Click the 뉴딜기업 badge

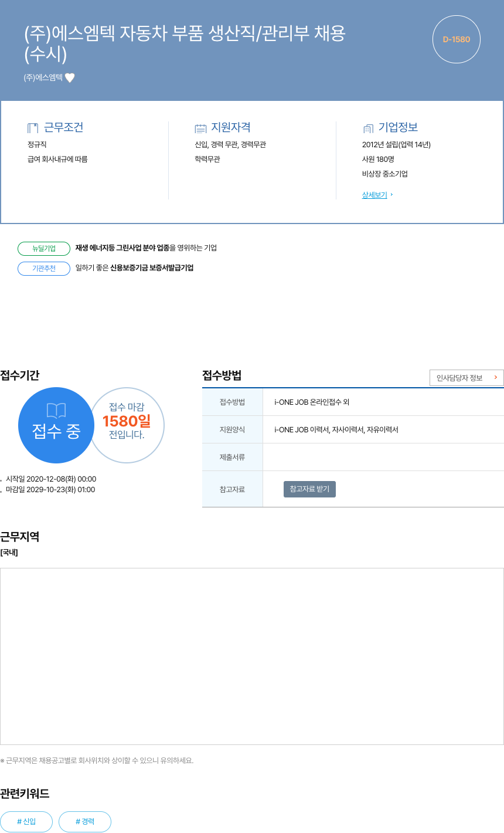[x=44, y=248]
